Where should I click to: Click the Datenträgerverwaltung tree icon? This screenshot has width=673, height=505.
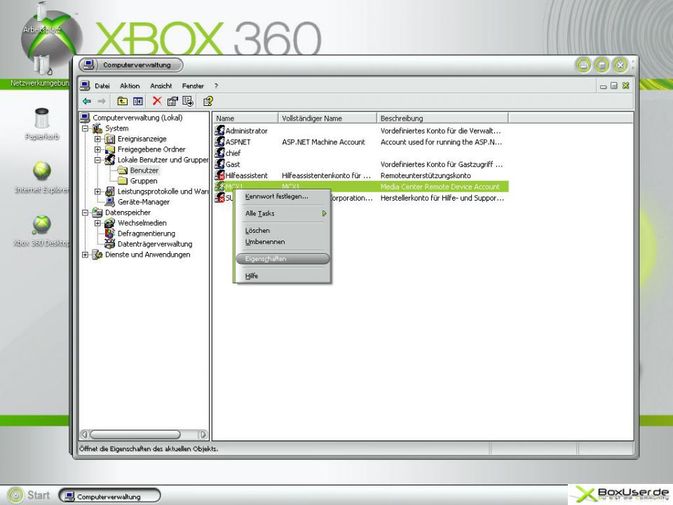coord(110,244)
